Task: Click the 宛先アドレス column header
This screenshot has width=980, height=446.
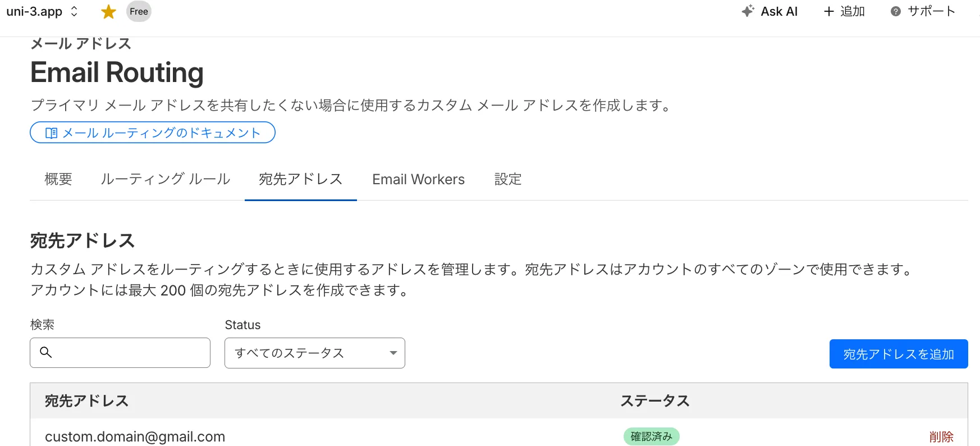Action: (87, 401)
